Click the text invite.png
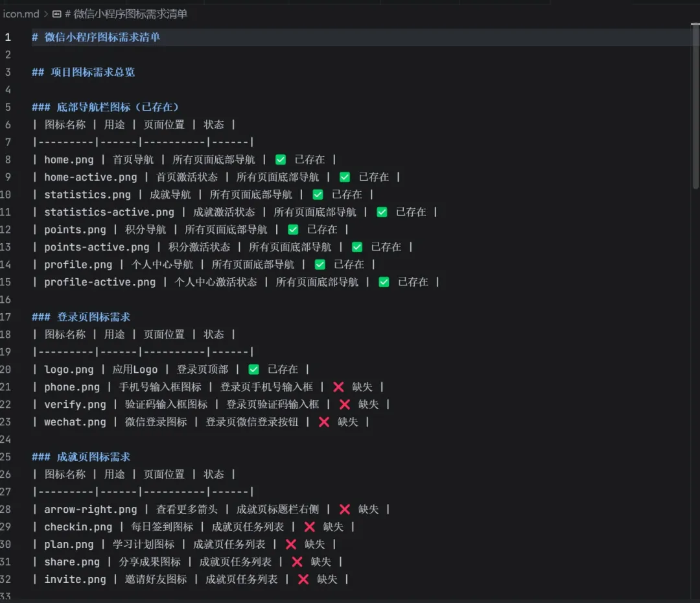 point(75,579)
